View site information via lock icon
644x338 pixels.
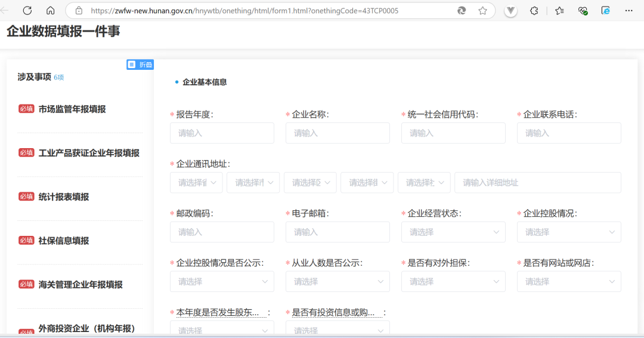tap(78, 11)
